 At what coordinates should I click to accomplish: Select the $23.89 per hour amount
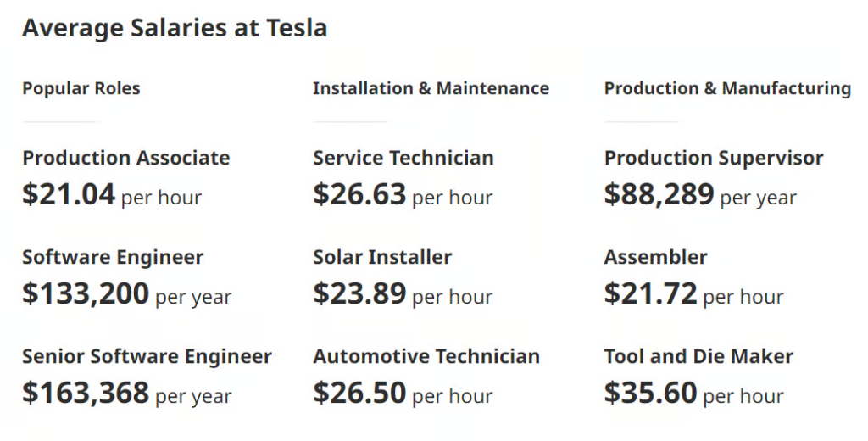[x=403, y=294]
